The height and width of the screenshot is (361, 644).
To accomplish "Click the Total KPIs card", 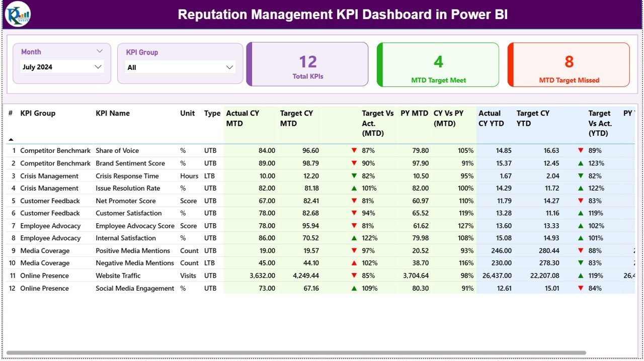I will coord(308,64).
